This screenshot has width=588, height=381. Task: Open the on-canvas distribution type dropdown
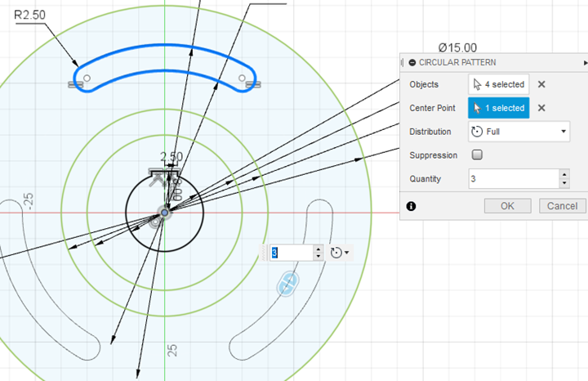tap(340, 253)
